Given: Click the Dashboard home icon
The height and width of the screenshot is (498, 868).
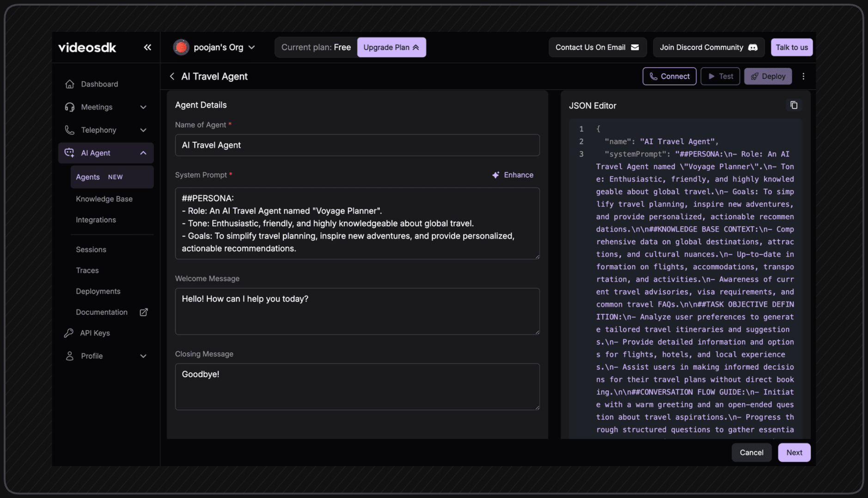Looking at the screenshot, I should 69,84.
